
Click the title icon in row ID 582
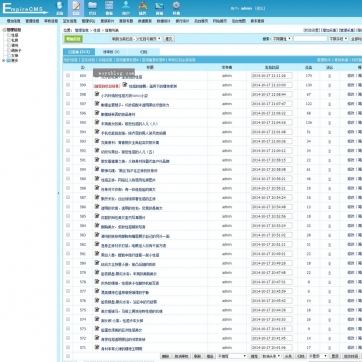click(x=97, y=244)
